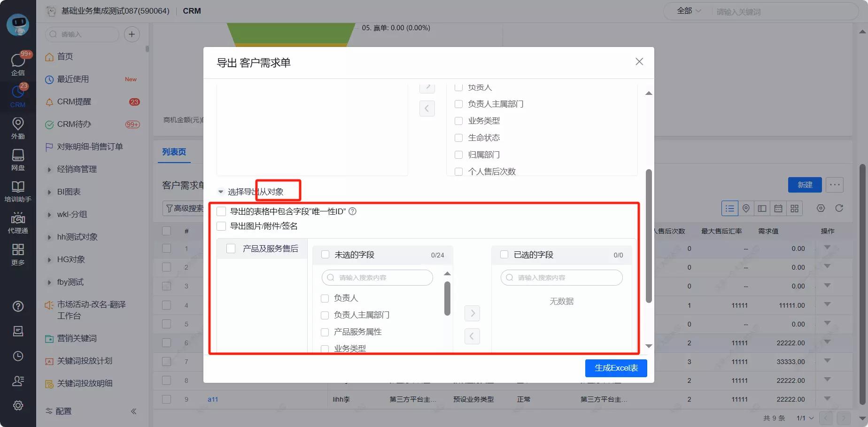The height and width of the screenshot is (427, 868).
Task: Click the 生成Excel表 button
Action: pos(616,368)
